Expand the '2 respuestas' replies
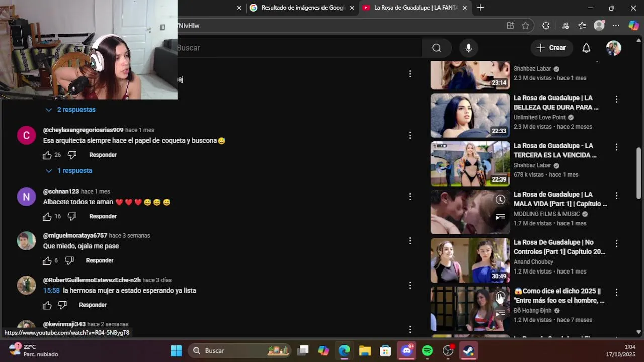Screen dimensions: 644x362 point(70,110)
